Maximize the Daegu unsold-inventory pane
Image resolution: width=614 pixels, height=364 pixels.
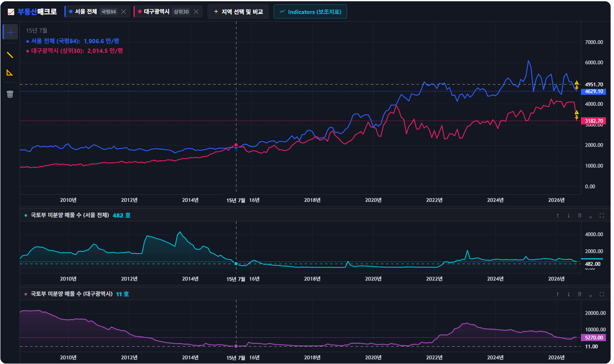[602, 294]
